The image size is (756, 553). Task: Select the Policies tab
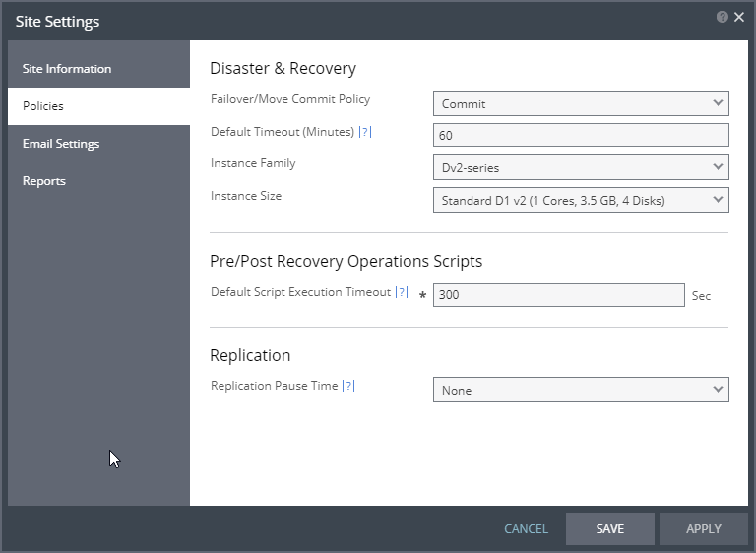pyautogui.click(x=98, y=106)
